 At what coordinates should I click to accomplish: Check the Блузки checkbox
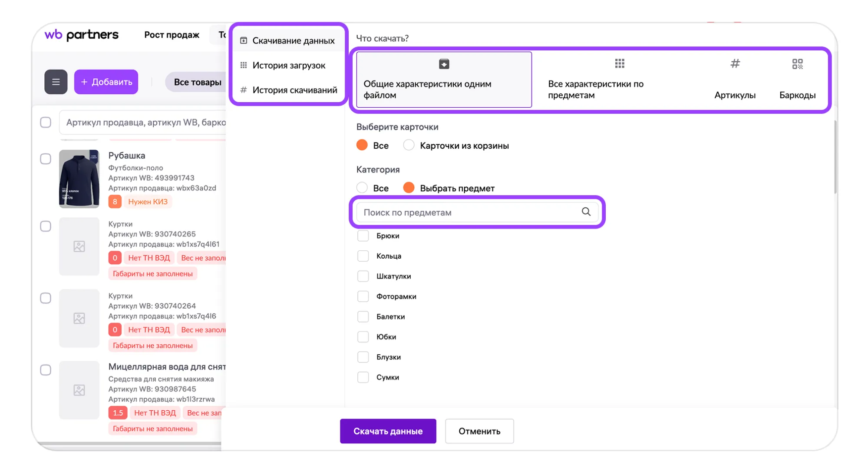[x=363, y=357]
